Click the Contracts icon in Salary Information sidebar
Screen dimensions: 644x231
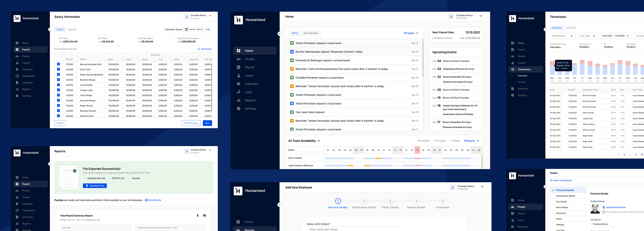click(17, 83)
